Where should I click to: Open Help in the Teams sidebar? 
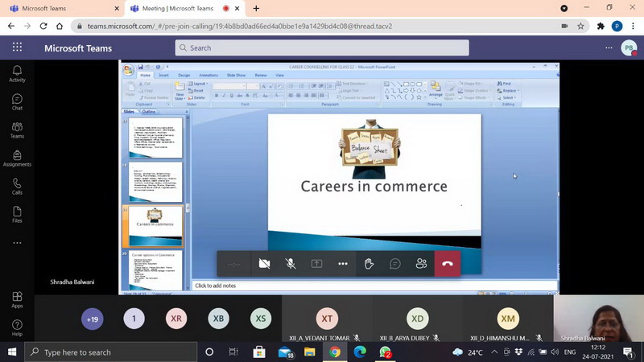coord(17,328)
